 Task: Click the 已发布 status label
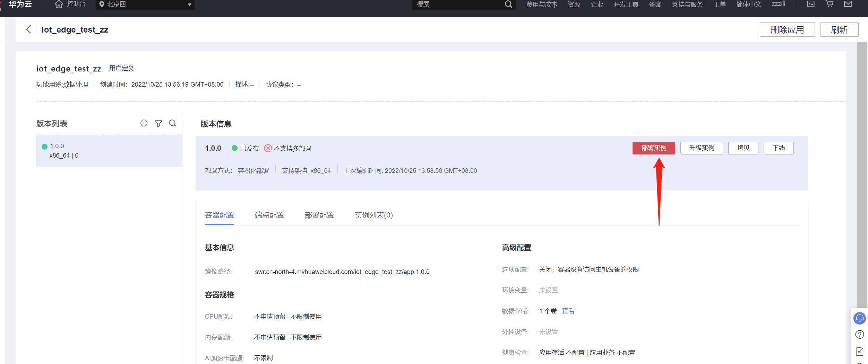click(x=249, y=149)
